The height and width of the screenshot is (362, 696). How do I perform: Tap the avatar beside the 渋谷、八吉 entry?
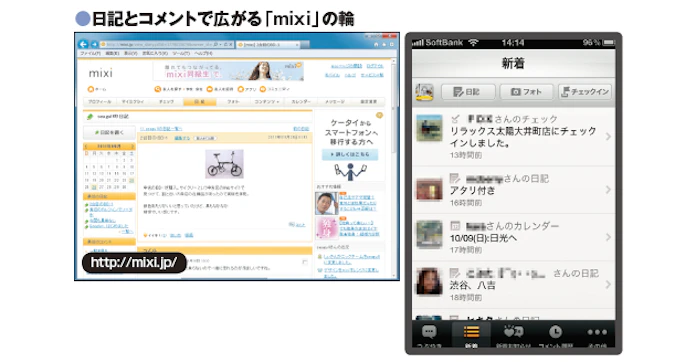tap(429, 281)
